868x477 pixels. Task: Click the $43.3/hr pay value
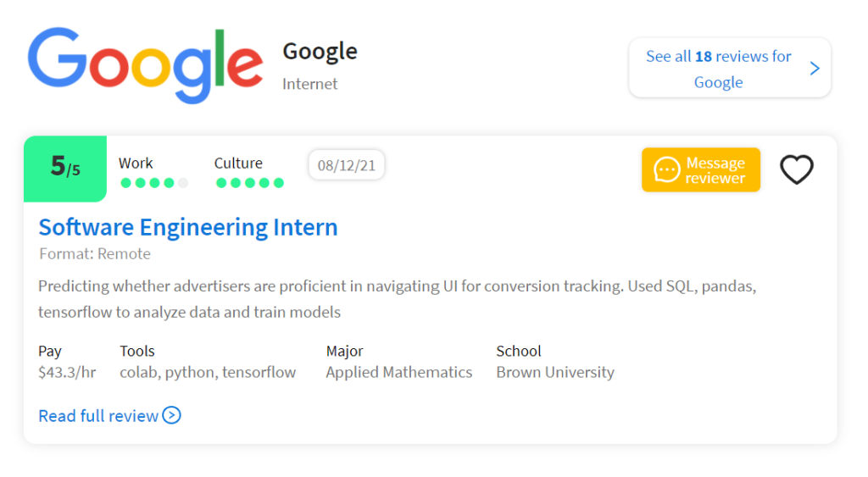(x=67, y=373)
